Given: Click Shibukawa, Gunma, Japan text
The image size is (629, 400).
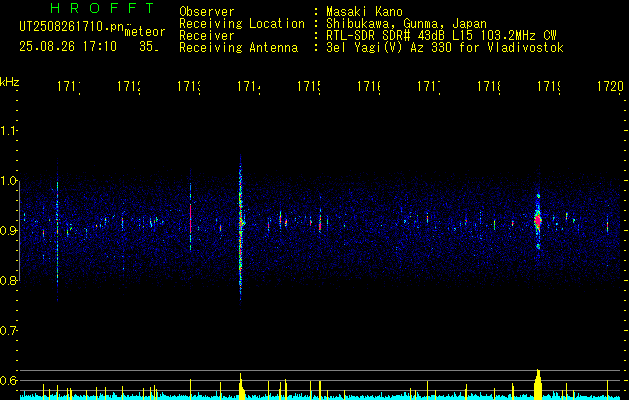Looking at the screenshot, I should click(x=406, y=24).
